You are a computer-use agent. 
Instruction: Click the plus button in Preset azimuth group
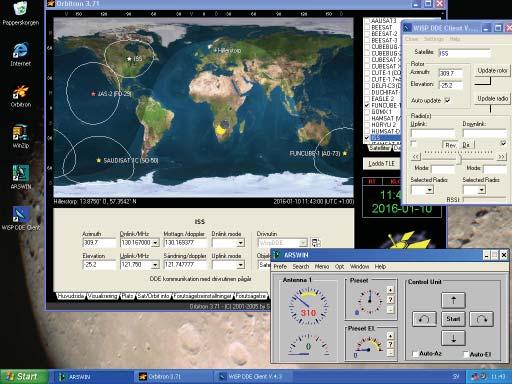point(390,290)
